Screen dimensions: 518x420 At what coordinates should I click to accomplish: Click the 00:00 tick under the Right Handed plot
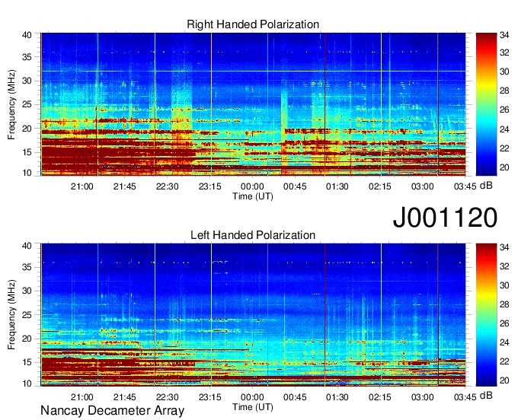tap(252, 186)
